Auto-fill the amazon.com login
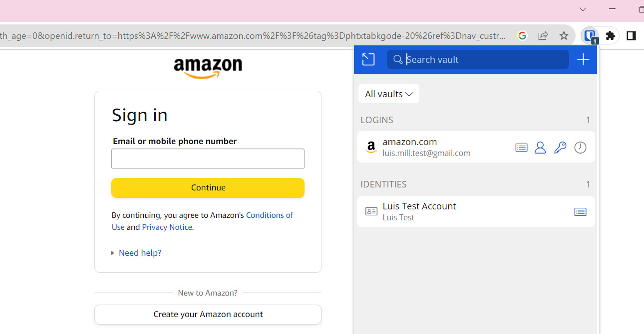Viewport: 644px width, 334px height. 521,148
